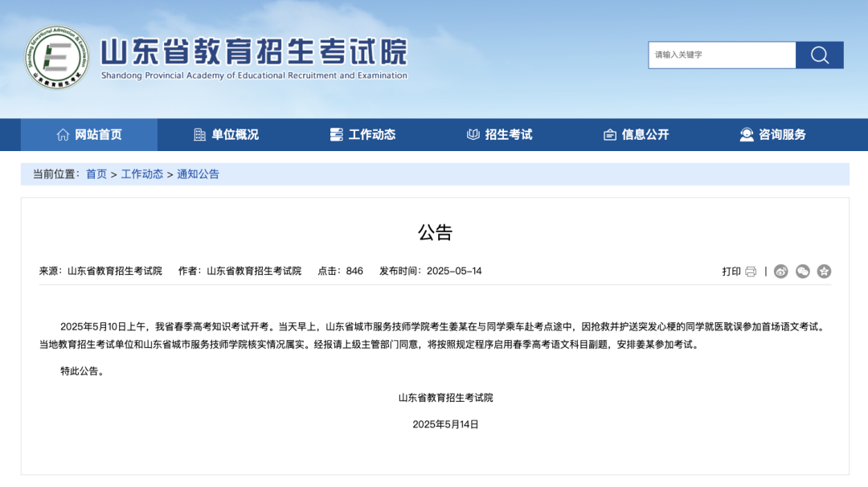This screenshot has height=487, width=868.
Task: Click the 作者：山东省教育招生考试院 author text
Action: click(x=240, y=271)
